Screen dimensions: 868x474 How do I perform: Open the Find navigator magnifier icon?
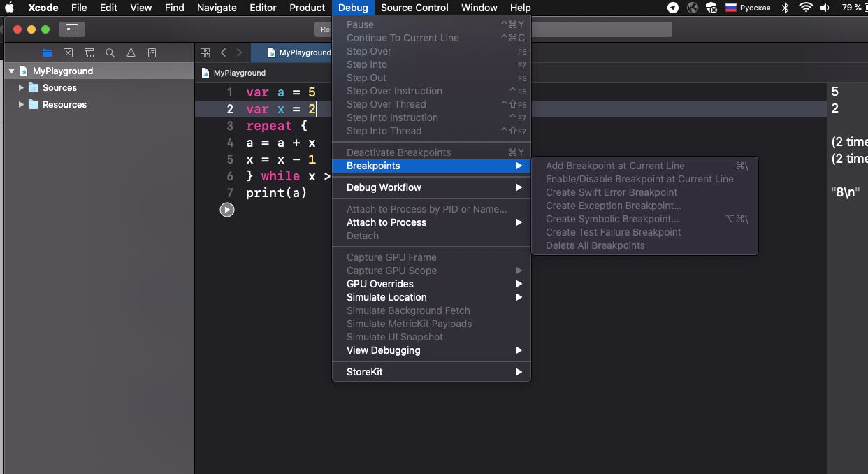(110, 52)
